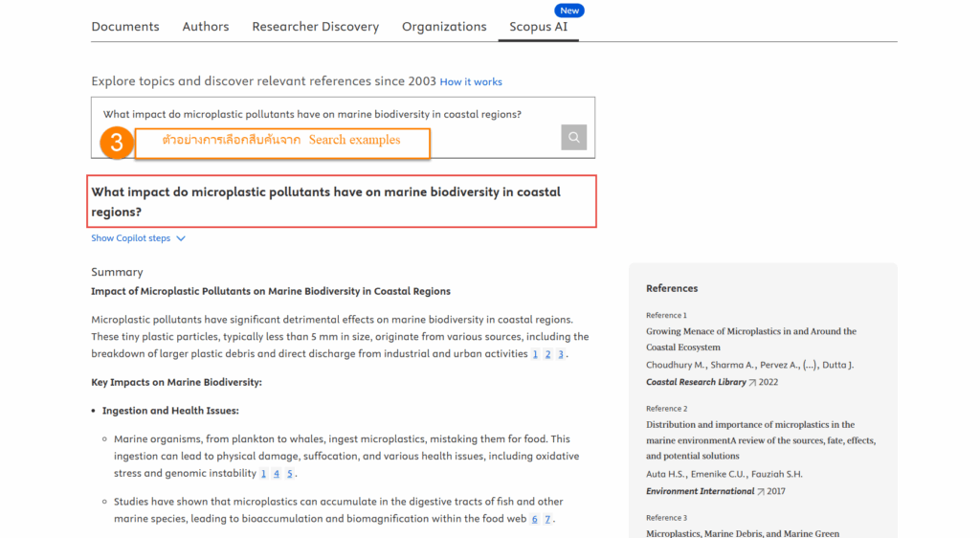980x538 pixels.
Task: Switch to the Documents tab
Action: pyautogui.click(x=125, y=27)
